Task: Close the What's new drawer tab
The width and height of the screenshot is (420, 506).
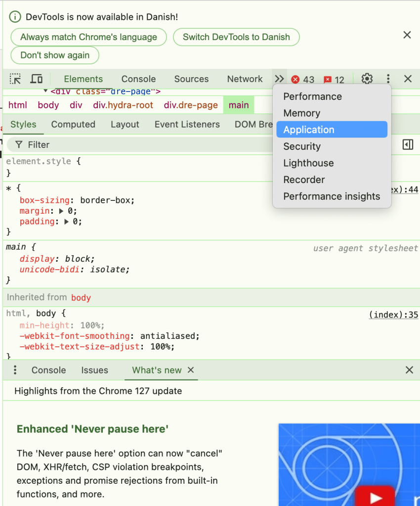Action: point(191,370)
